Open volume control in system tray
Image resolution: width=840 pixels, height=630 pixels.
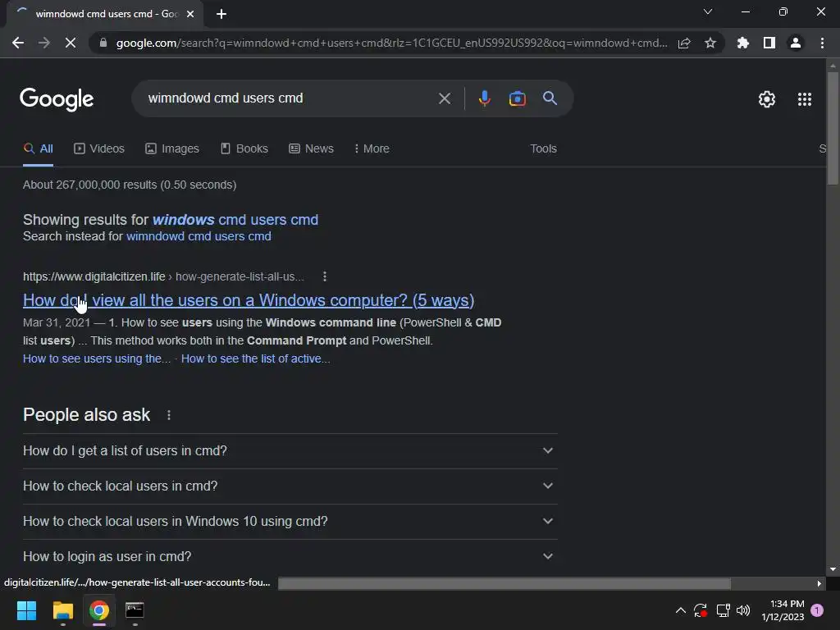coord(743,610)
